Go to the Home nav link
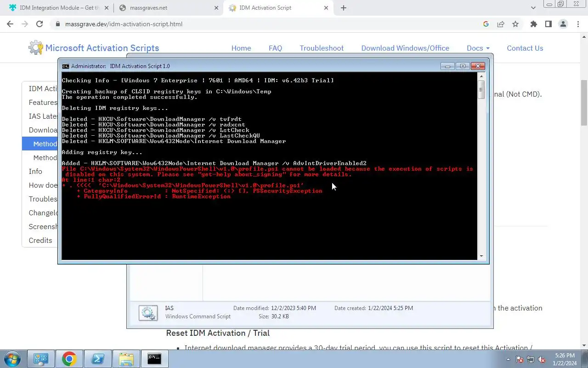 click(241, 48)
